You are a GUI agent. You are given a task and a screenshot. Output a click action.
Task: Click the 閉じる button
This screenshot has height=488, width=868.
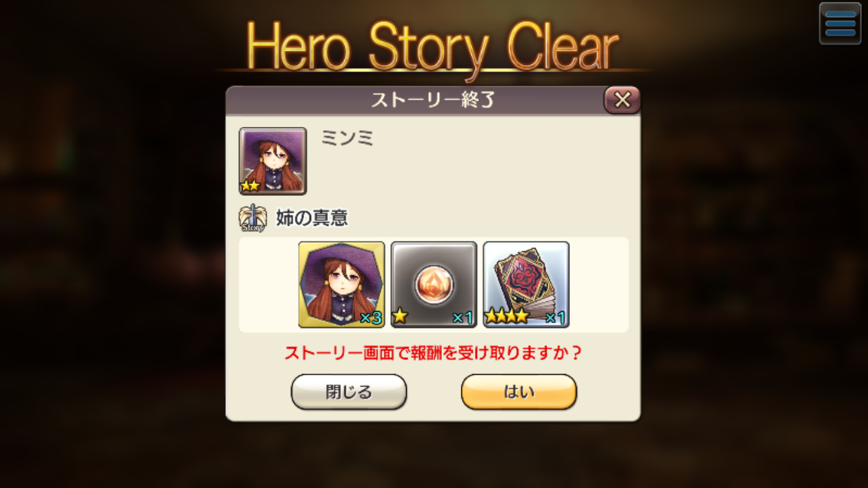pos(349,392)
